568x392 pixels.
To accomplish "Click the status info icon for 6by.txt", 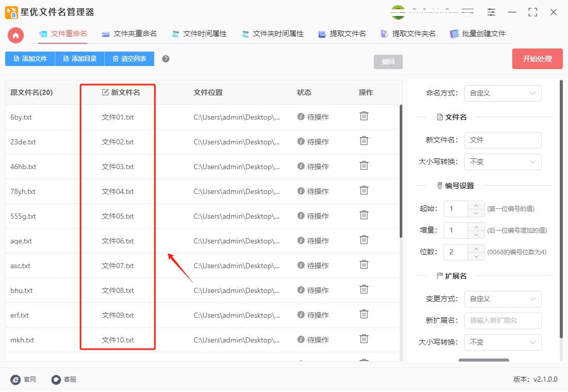I will [301, 117].
